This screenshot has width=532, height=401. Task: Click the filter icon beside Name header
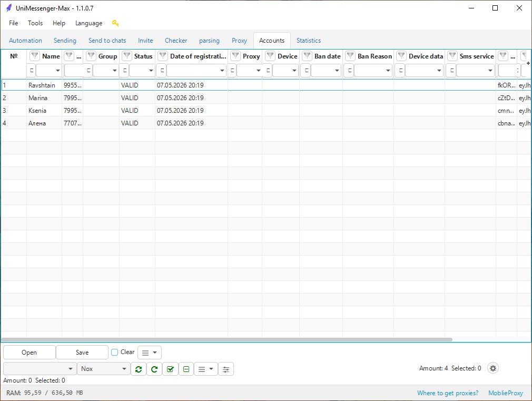pos(35,56)
